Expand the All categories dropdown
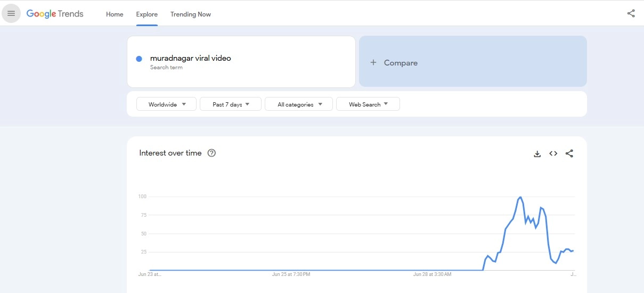644x293 pixels. point(298,104)
